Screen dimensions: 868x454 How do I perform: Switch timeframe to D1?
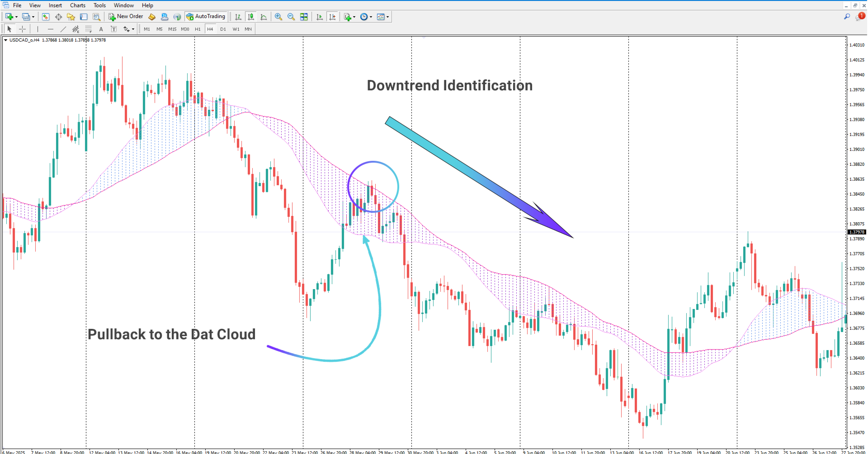[223, 29]
